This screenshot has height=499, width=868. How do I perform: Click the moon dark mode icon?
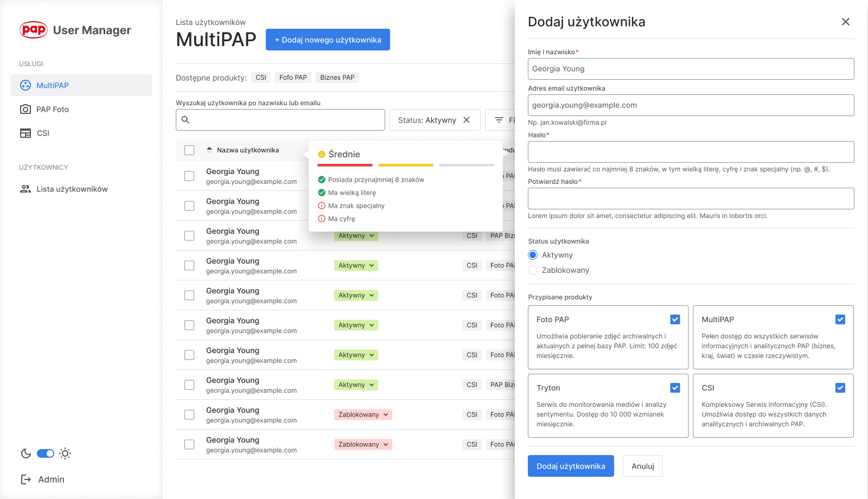click(x=25, y=453)
